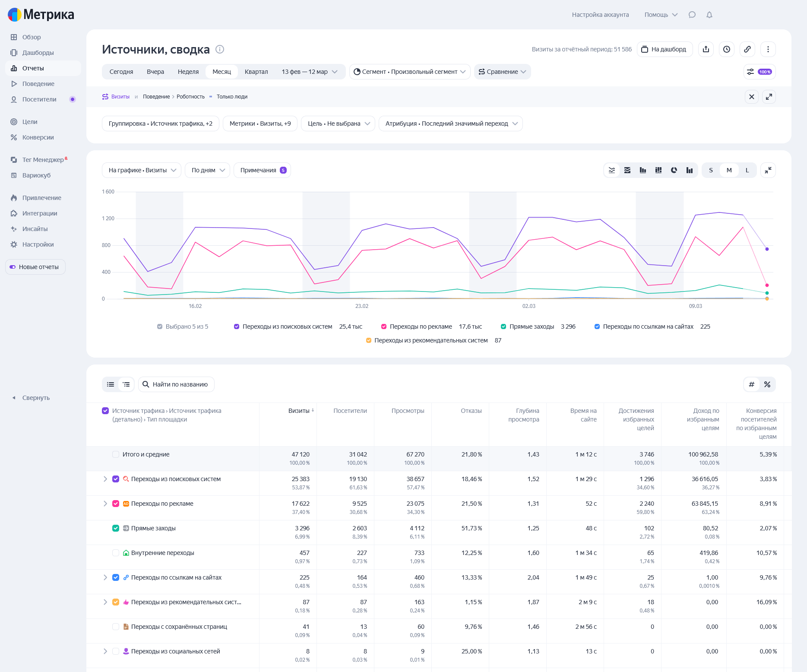807x672 pixels.
Task: Show values as percentages in table
Action: click(767, 384)
